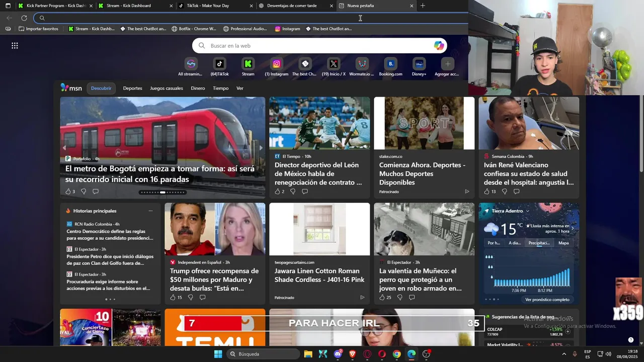
Task: Open the sidebar favorites icon on bookmarks bar
Action: pyautogui.click(x=8, y=29)
